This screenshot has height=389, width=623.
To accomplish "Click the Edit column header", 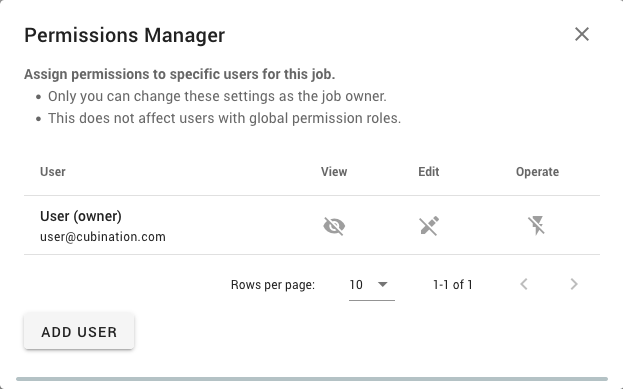I will (429, 172).
